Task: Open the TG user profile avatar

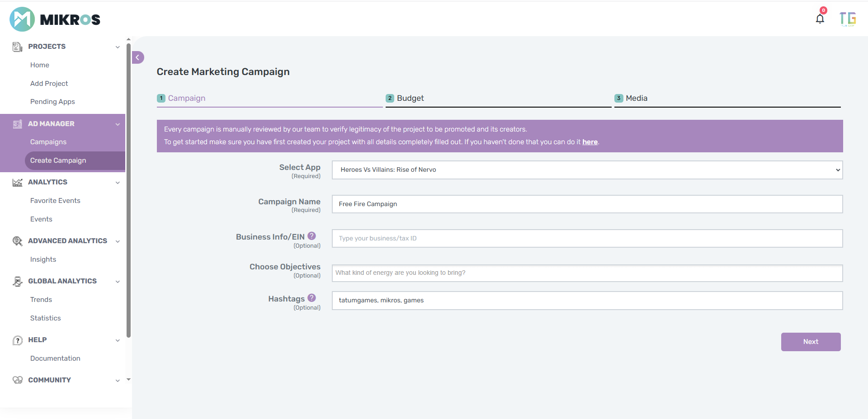Action: pos(847,19)
